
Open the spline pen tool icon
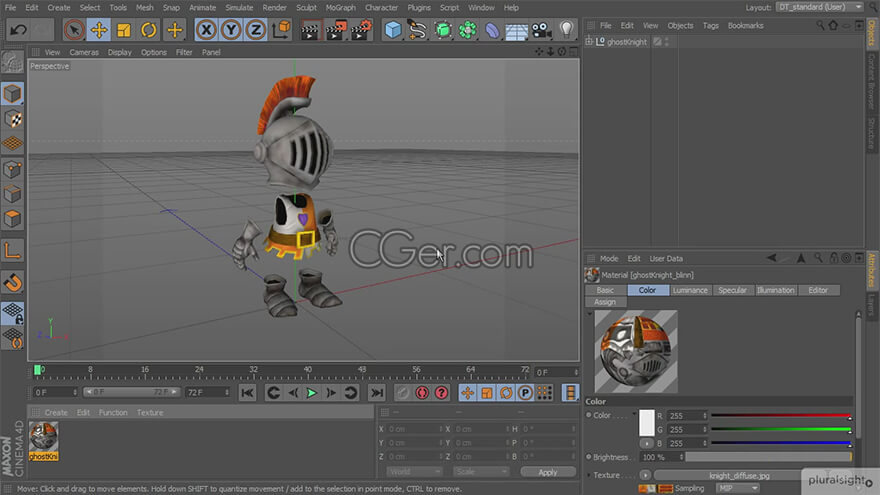(x=418, y=30)
